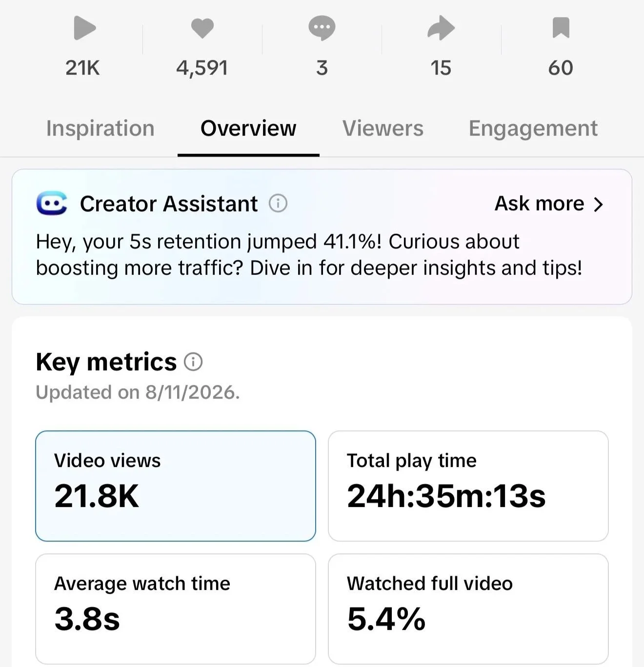The image size is (644, 667).
Task: Open info icon next to Key metrics
Action: pyautogui.click(x=193, y=362)
